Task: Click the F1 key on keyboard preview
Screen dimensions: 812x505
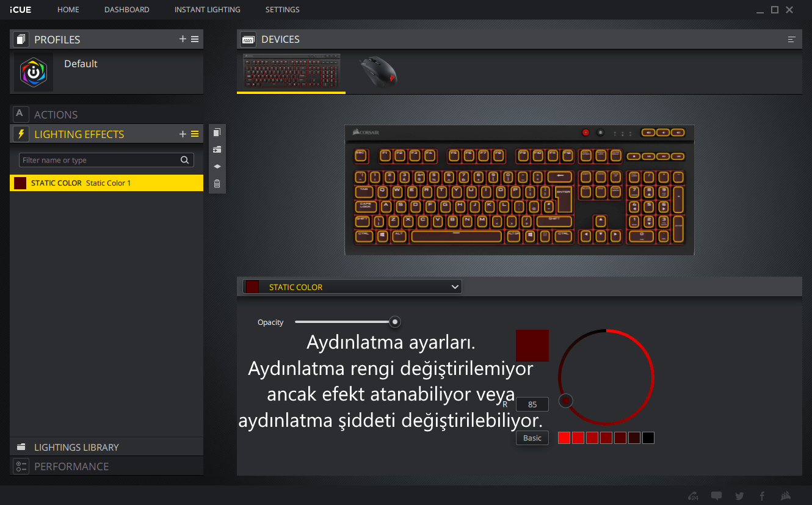Action: pyautogui.click(x=385, y=156)
